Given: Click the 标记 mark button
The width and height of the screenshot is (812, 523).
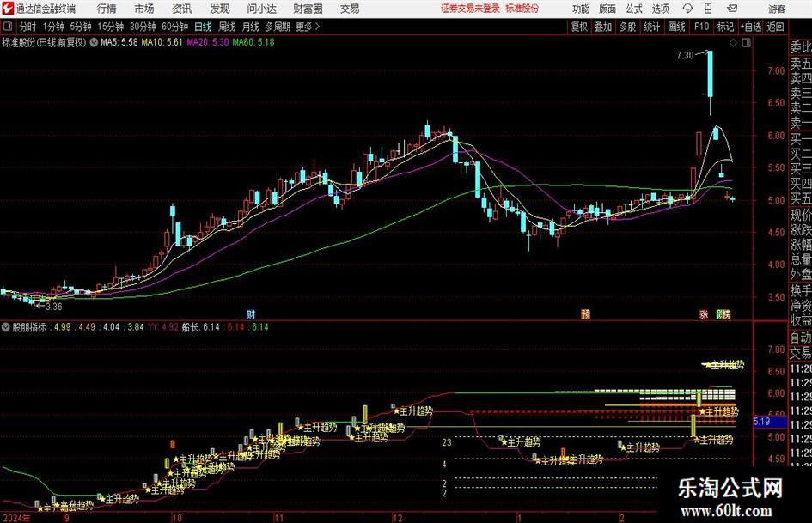Looking at the screenshot, I should coord(725,27).
